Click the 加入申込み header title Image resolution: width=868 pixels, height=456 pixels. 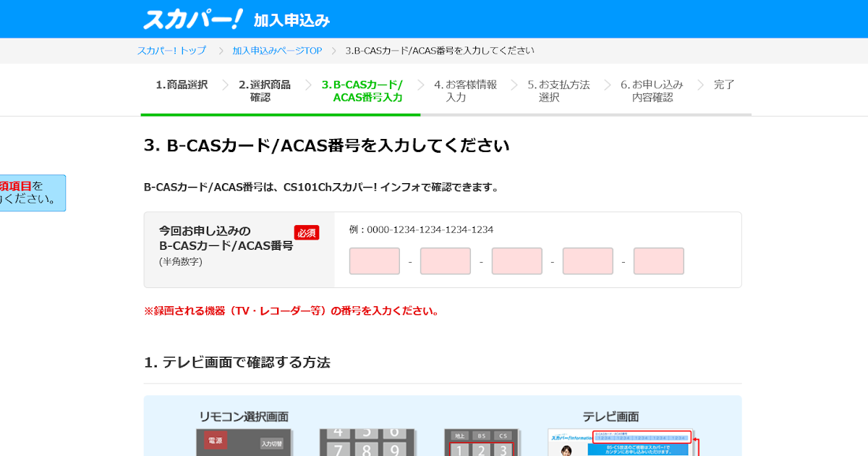[292, 21]
